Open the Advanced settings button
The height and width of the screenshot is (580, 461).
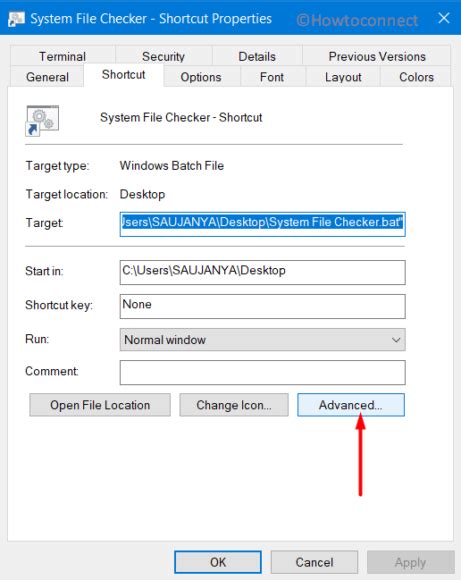[x=351, y=405]
